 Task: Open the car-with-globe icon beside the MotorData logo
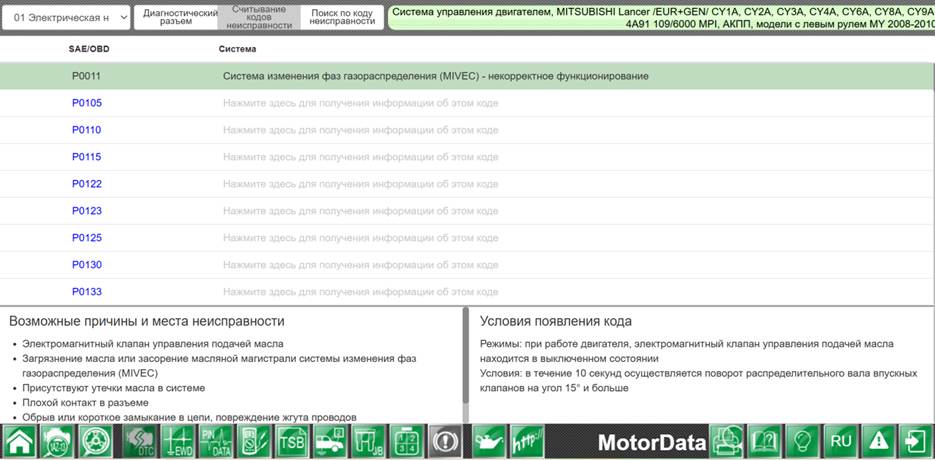click(726, 442)
